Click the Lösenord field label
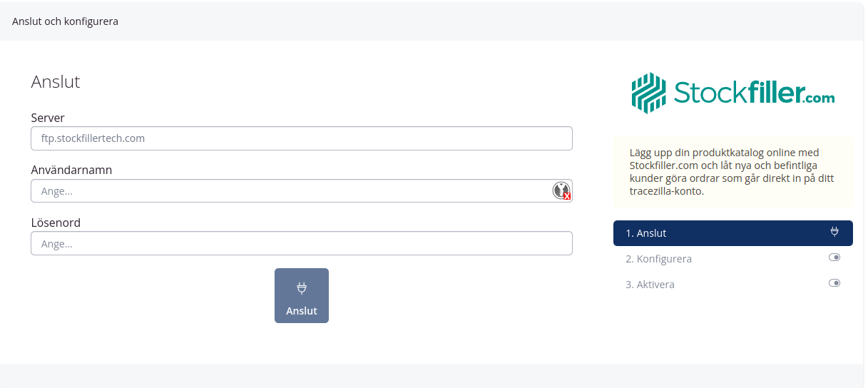 click(x=56, y=223)
